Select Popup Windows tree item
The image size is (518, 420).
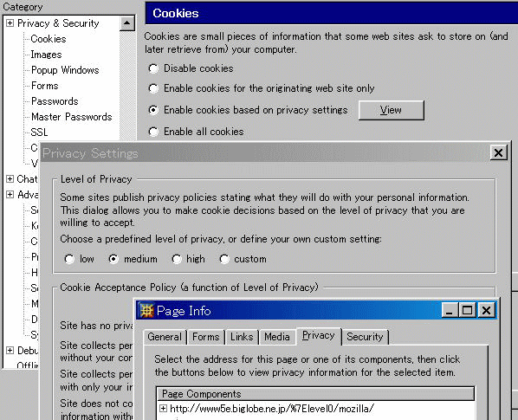(x=65, y=70)
